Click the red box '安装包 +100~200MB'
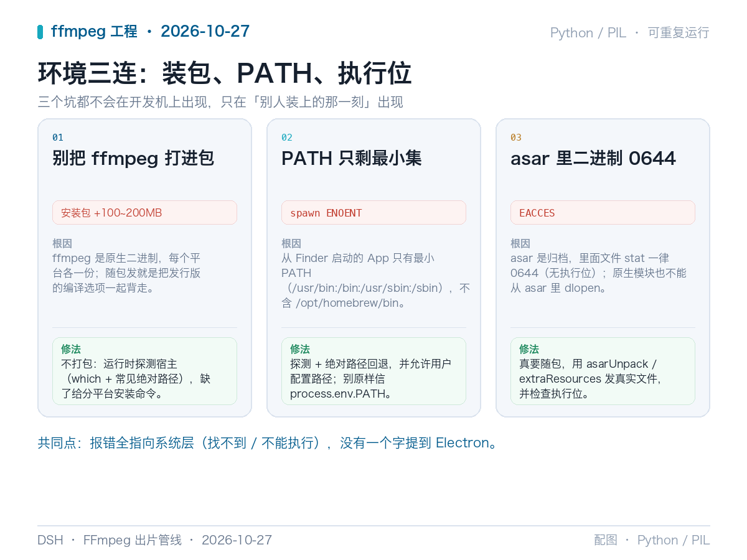747x560 pixels. (144, 213)
